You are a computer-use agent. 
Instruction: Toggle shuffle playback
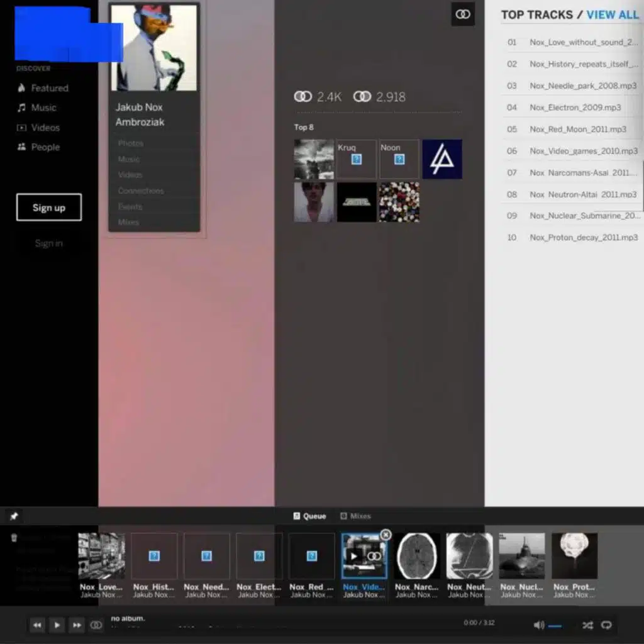pos(588,625)
